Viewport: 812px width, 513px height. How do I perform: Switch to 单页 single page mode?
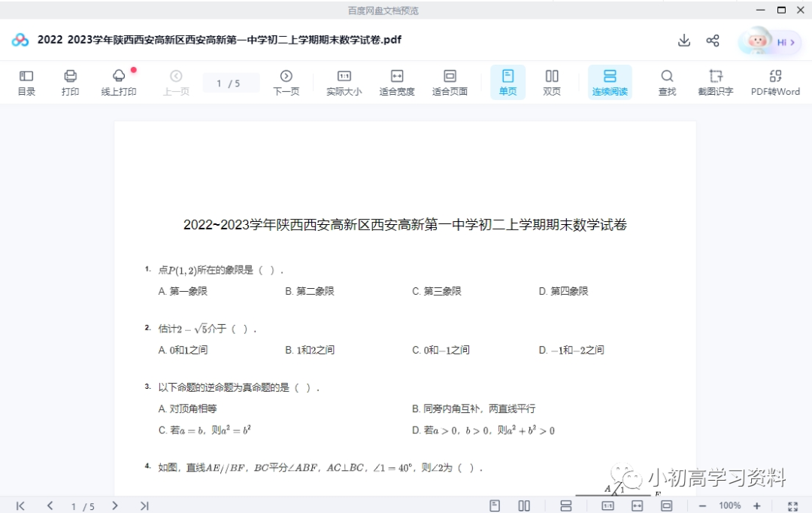click(x=507, y=83)
